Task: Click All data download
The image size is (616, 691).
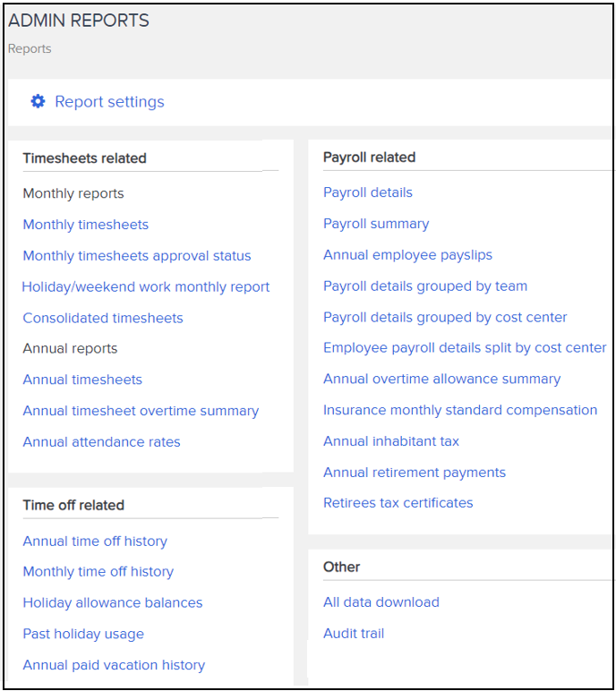Action: pos(381,602)
